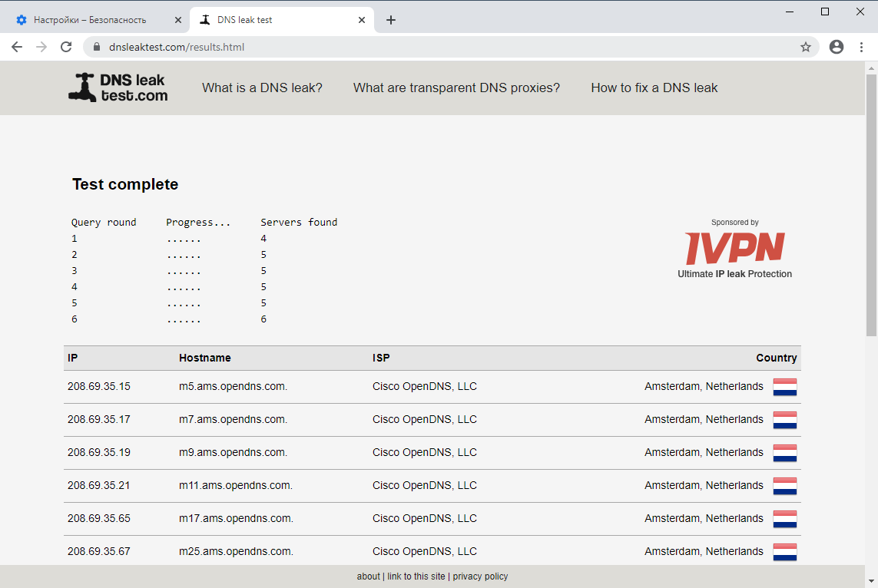Maximize the Chrome window
Image resolution: width=878 pixels, height=588 pixels.
point(825,12)
